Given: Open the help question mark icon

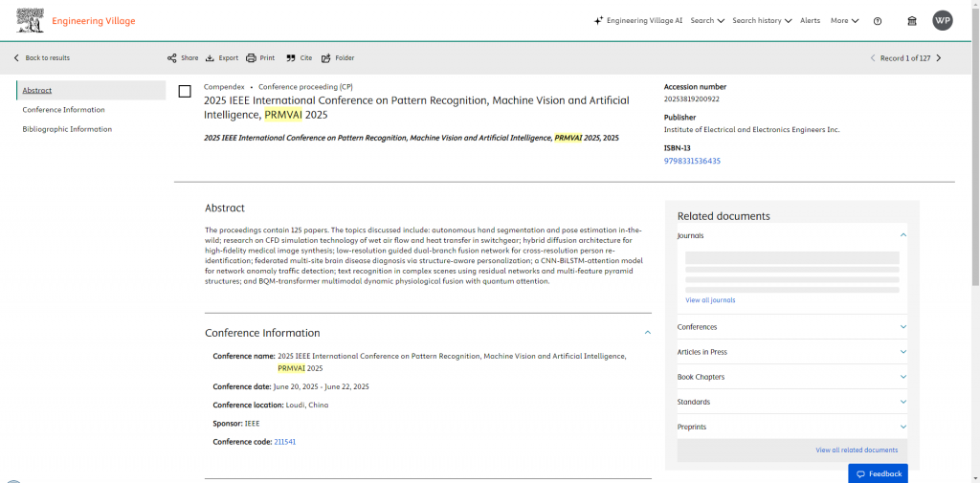Looking at the screenshot, I should pos(878,21).
